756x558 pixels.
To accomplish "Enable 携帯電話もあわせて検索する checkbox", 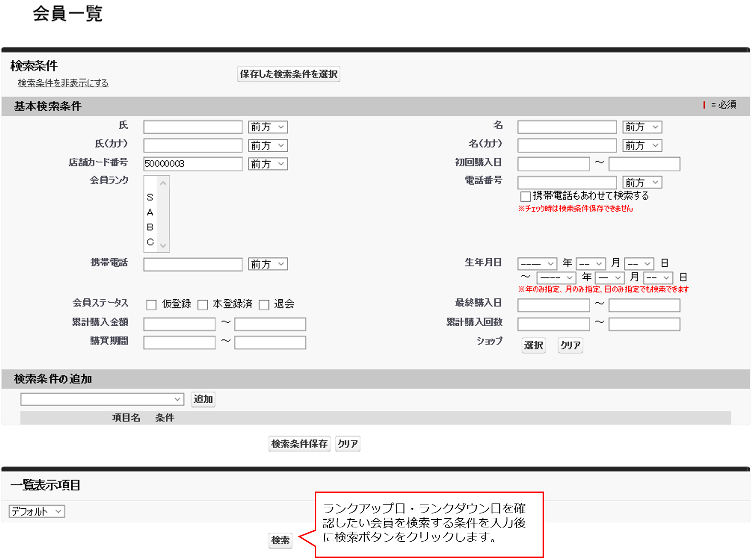I will 525,197.
